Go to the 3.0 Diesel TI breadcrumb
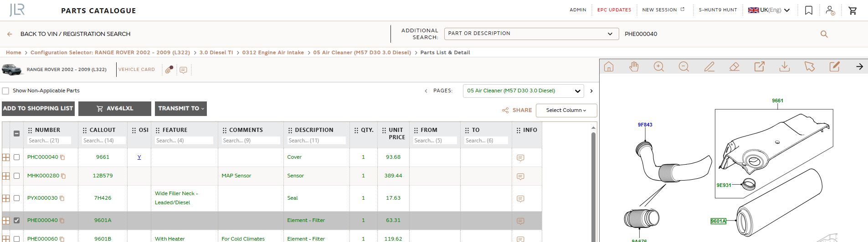This screenshot has width=868, height=242. click(216, 53)
